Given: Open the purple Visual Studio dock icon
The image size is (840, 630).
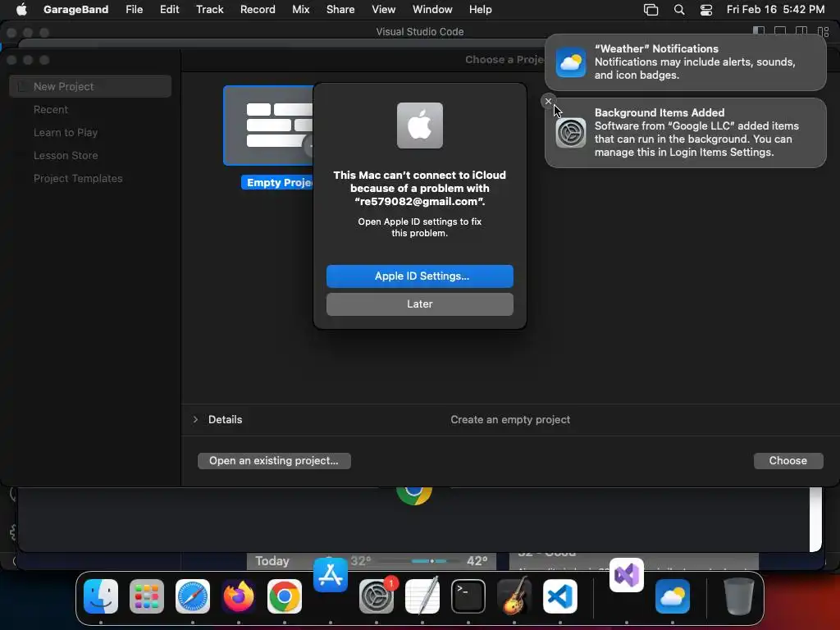Looking at the screenshot, I should pyautogui.click(x=627, y=575).
